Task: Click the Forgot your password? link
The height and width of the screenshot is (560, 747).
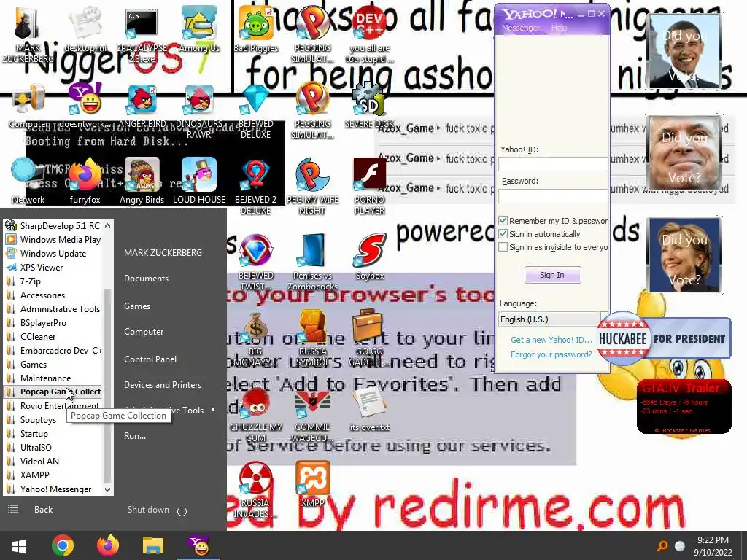Action: 551,354
